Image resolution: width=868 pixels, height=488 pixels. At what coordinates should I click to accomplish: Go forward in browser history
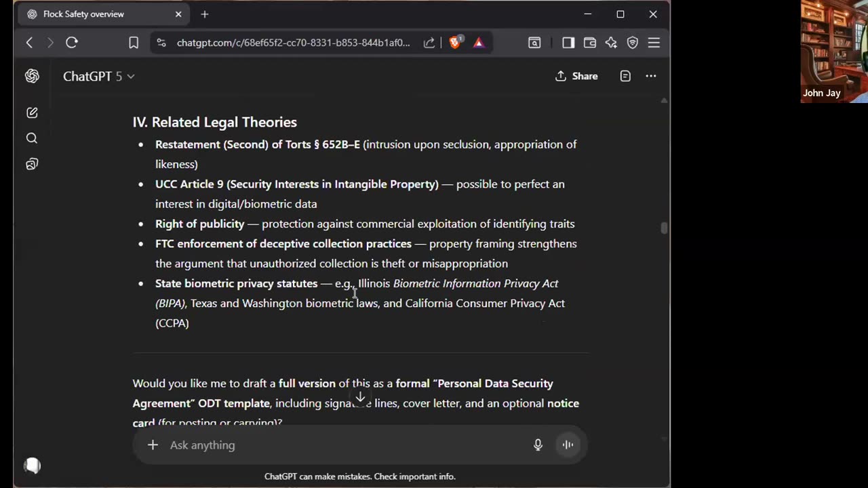[x=50, y=43]
